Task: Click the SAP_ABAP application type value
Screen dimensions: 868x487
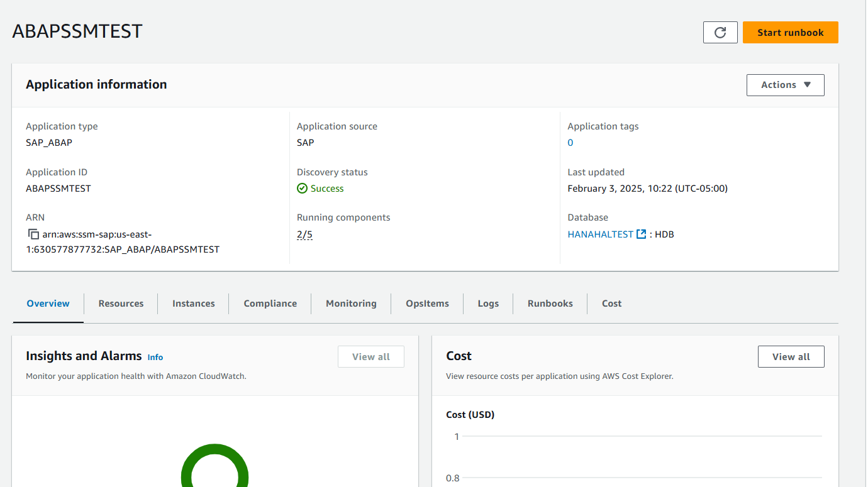Action: tap(49, 143)
